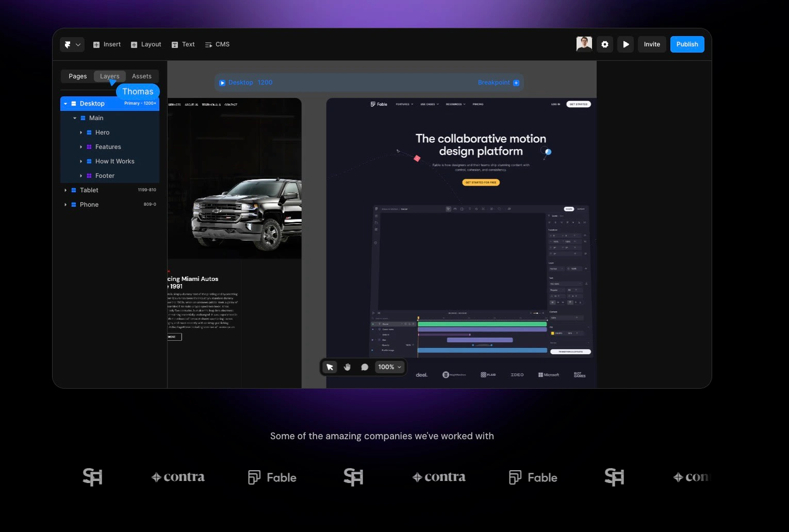Click the blue bottom timeline track bar
Image resolution: width=789 pixels, height=532 pixels.
tap(482, 351)
